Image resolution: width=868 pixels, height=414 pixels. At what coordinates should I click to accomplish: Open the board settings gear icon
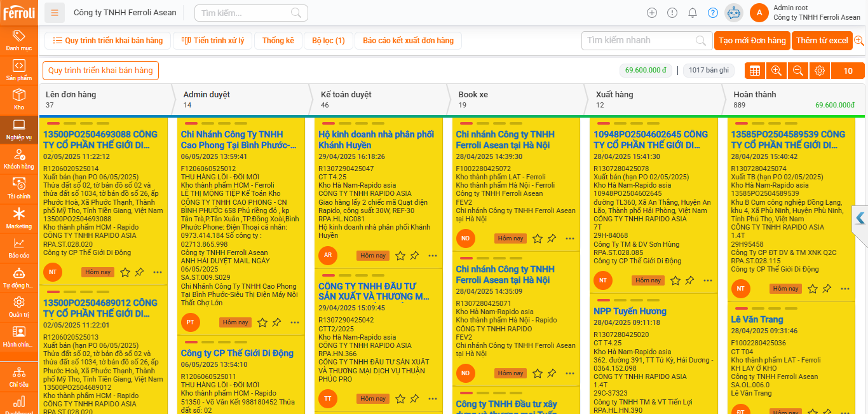click(820, 71)
